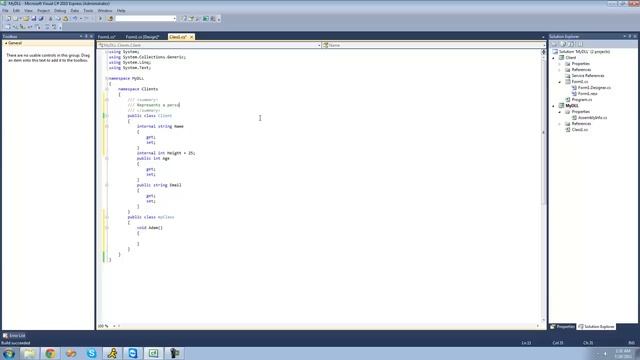Close the Class1.cs tab
Screen dimensions: 640x360
[191, 37]
